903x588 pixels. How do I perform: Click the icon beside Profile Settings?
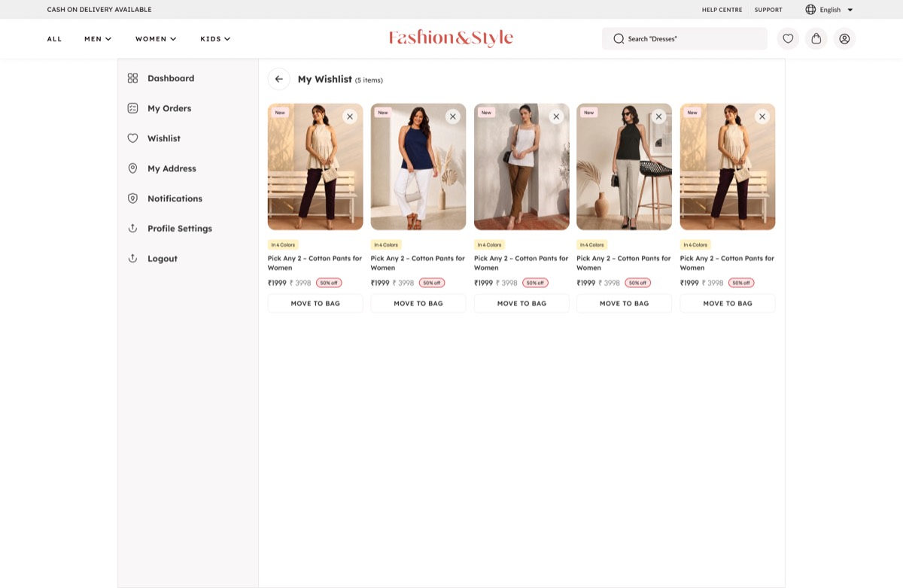click(x=132, y=229)
